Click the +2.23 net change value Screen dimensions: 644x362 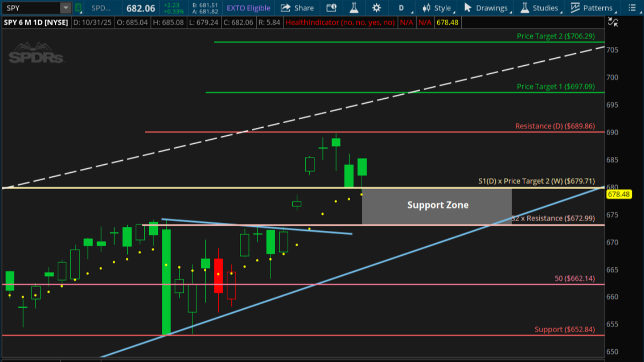tap(171, 5)
